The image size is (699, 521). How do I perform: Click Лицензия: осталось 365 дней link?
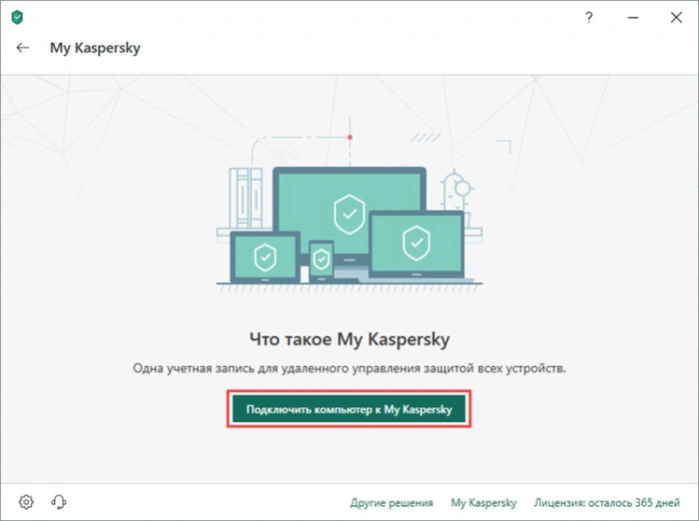607,503
